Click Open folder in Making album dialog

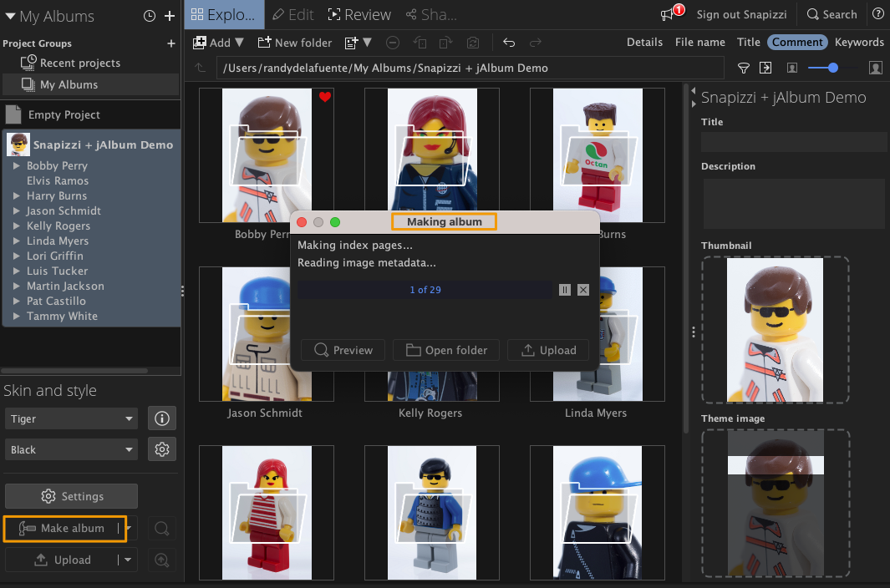[446, 350]
